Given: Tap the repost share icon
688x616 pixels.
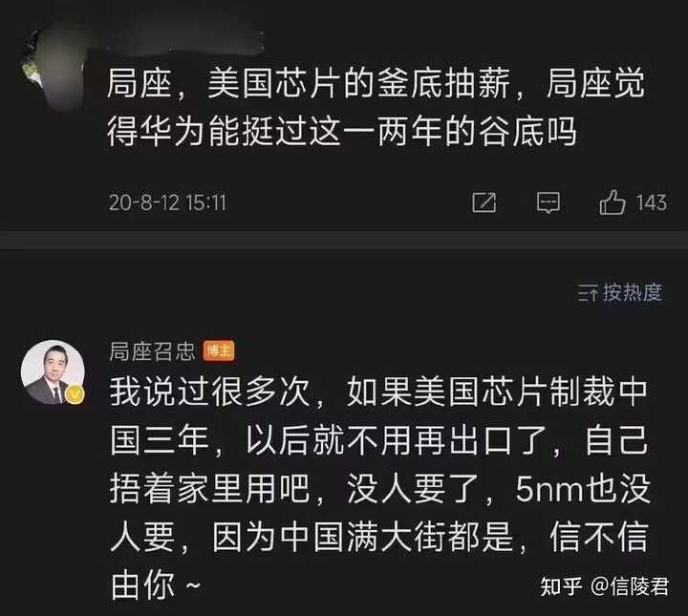Looking at the screenshot, I should 484,203.
